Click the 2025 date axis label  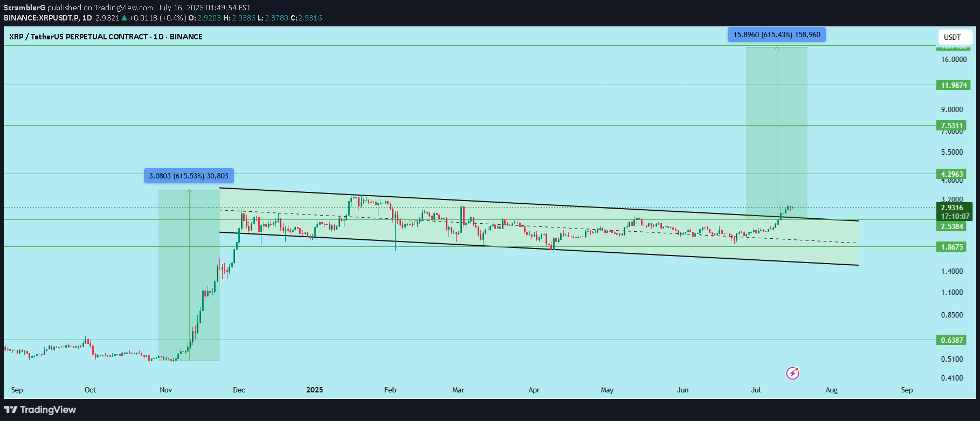point(315,390)
